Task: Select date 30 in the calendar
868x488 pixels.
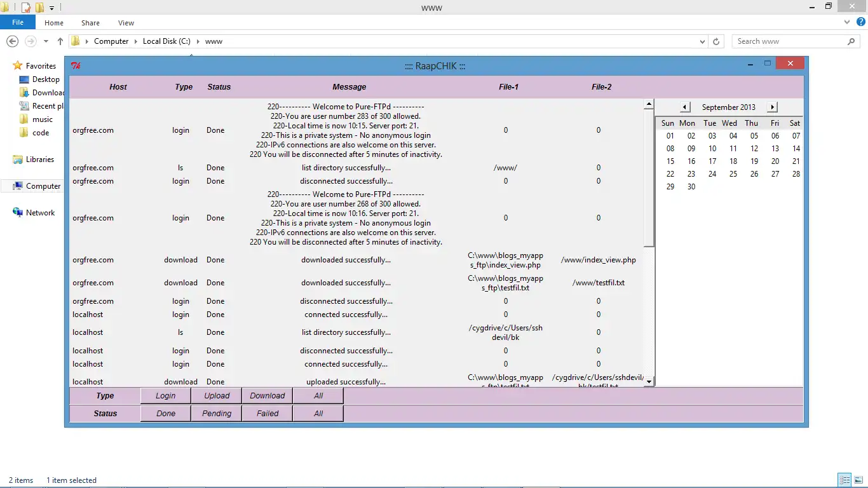Action: [x=691, y=187]
